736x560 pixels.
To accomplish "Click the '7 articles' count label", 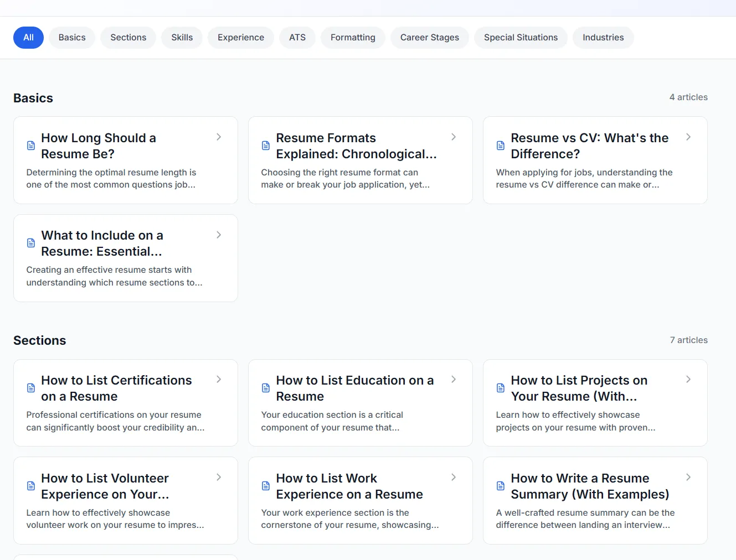I will pos(689,340).
